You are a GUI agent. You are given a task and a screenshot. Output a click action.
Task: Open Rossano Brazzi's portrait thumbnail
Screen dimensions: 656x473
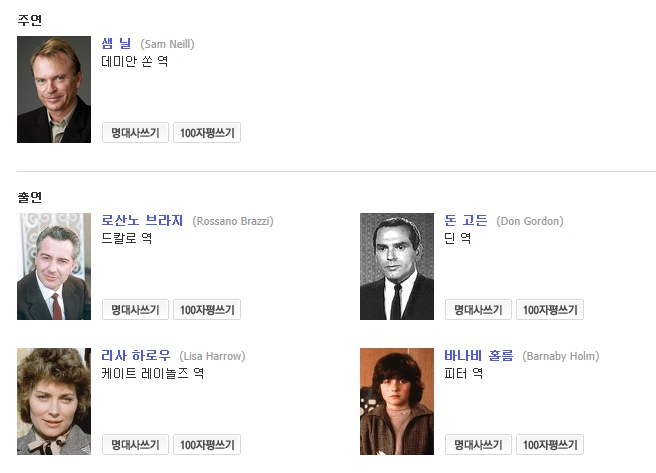(54, 266)
